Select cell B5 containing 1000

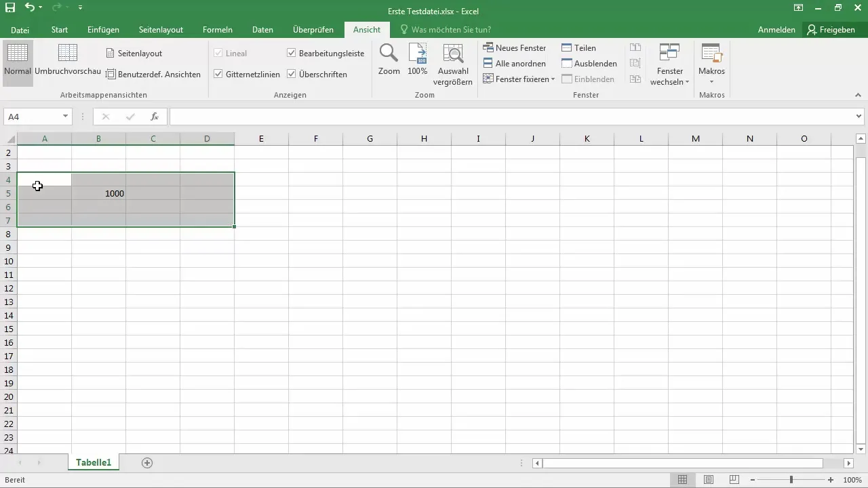[x=98, y=193]
